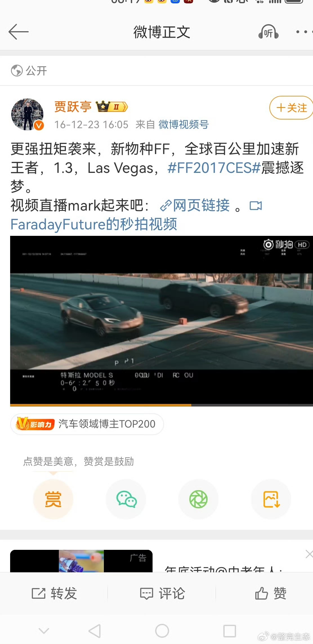This screenshot has height=644, width=313.
Task: Dismiss the ad with the X
Action: tap(309, 554)
